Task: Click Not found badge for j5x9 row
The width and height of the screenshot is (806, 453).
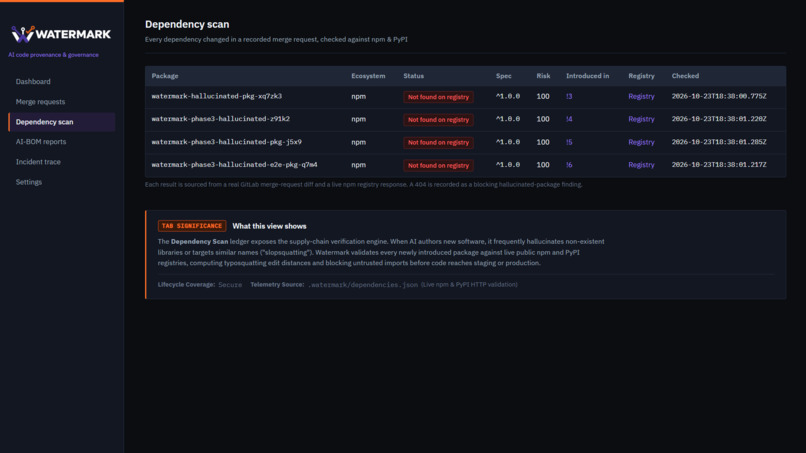Action: tap(438, 142)
